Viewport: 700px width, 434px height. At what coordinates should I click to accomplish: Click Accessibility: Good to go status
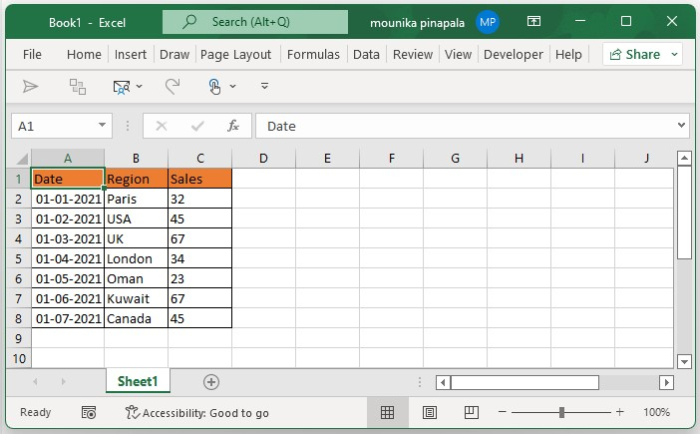click(197, 412)
